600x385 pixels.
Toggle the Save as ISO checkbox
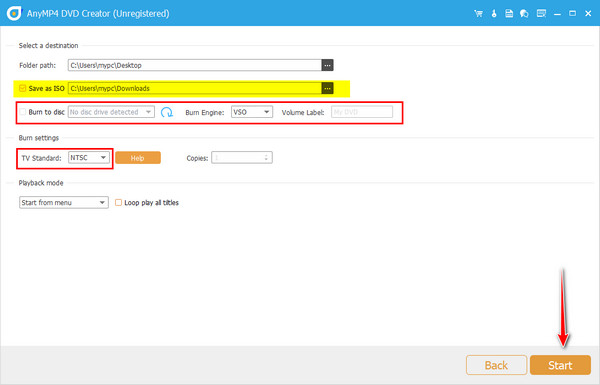(23, 88)
